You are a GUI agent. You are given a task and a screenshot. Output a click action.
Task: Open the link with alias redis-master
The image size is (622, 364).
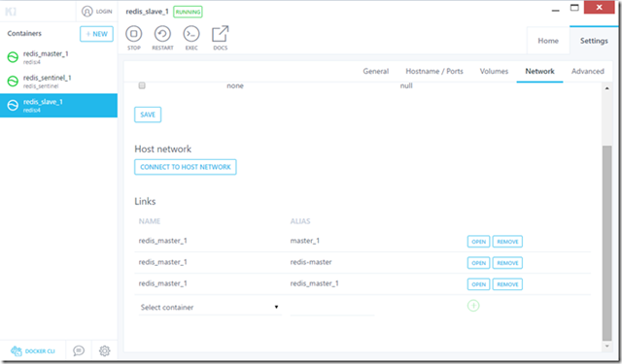[x=478, y=263]
